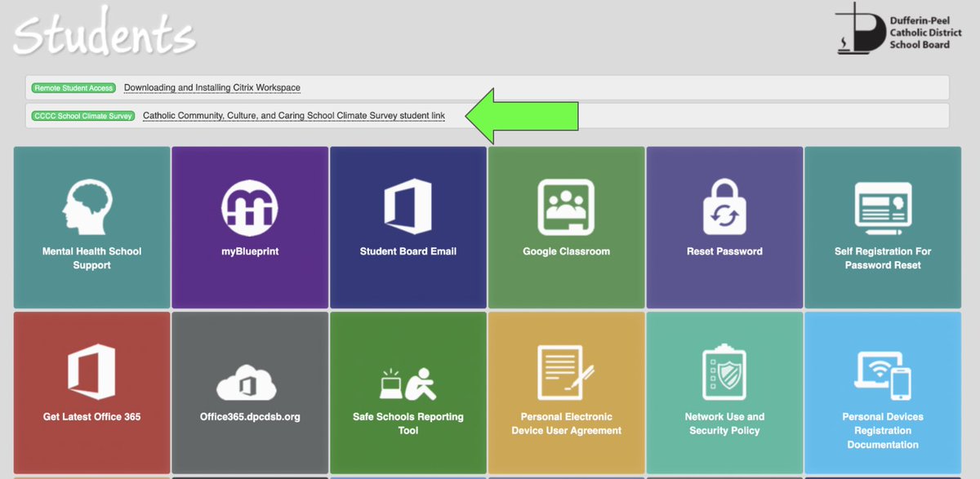The width and height of the screenshot is (980, 479).
Task: Open the myBlueprint tile label
Action: pyautogui.click(x=250, y=251)
